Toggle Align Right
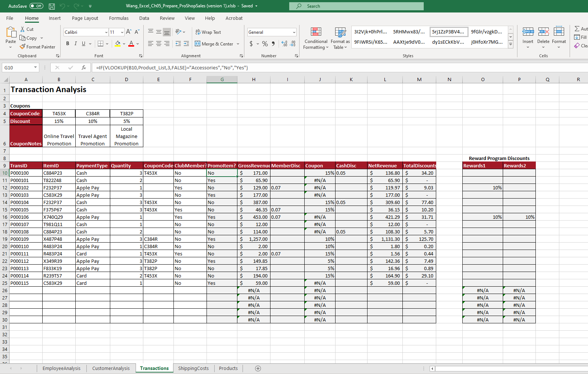588x374 pixels. point(167,44)
